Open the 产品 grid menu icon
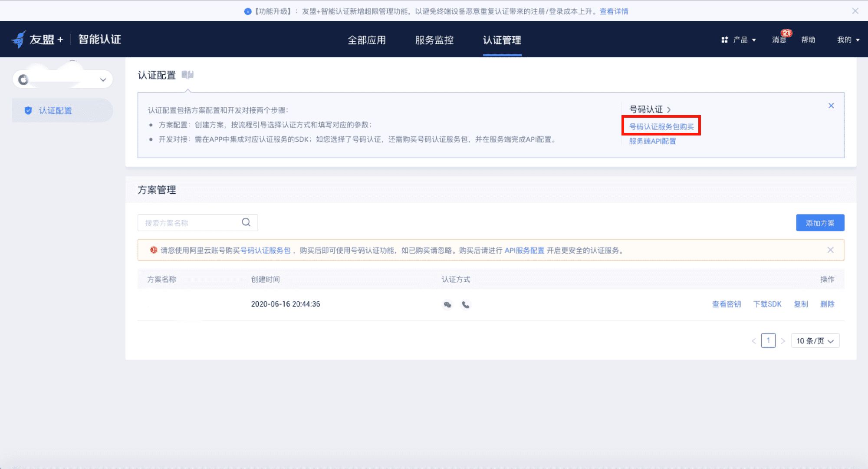Image resolution: width=868 pixels, height=469 pixels. (724, 40)
